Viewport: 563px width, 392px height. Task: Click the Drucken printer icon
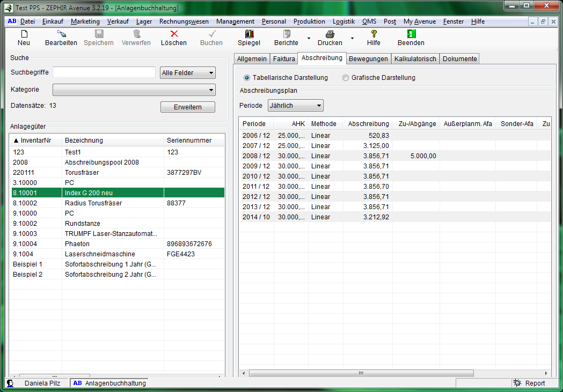click(x=330, y=34)
